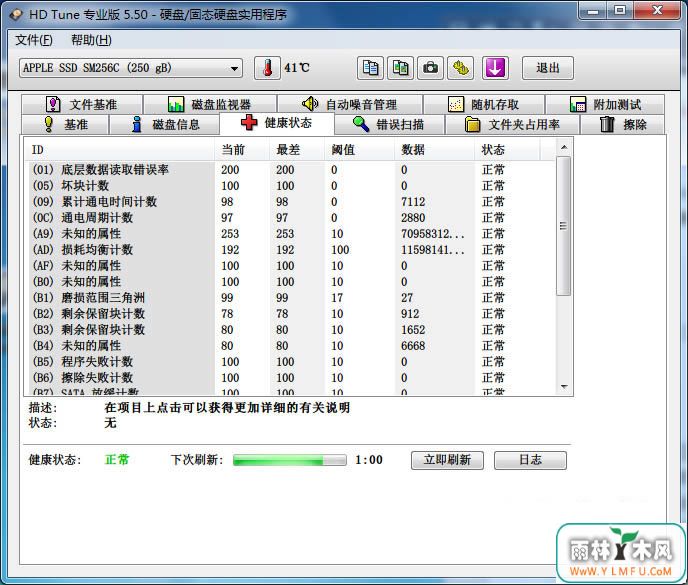Screen dimensions: 688x585
Task: Switch to the 磁盘监视器 tab
Action: pos(210,104)
